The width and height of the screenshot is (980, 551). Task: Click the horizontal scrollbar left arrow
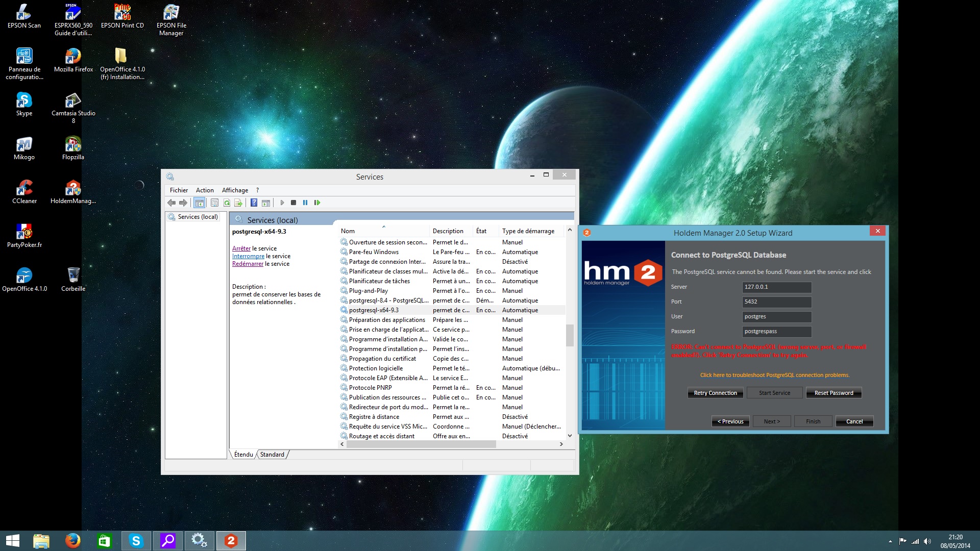[342, 444]
